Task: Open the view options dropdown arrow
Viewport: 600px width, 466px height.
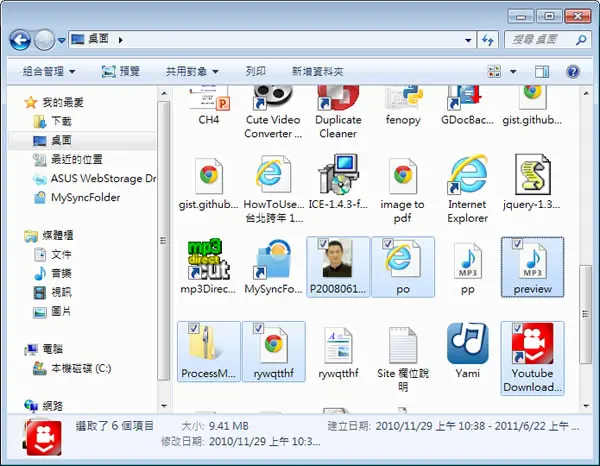Action: coord(513,72)
